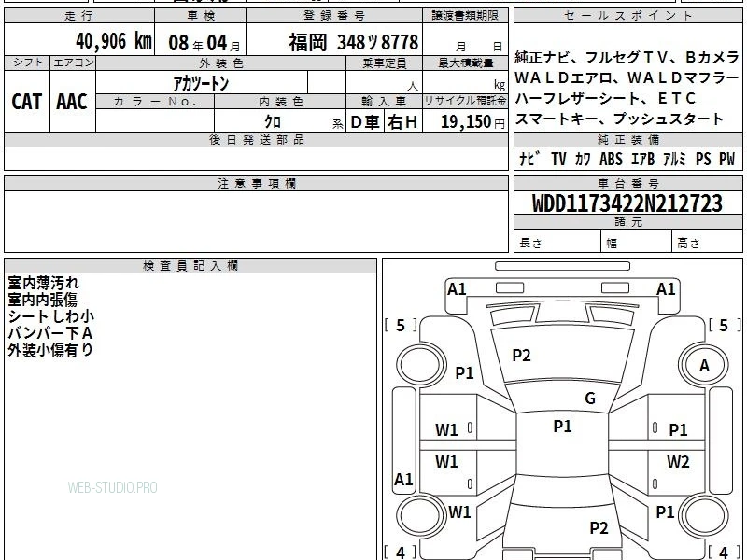Click the TV equipment entry
Screen dimensions: 747x560
(558, 159)
